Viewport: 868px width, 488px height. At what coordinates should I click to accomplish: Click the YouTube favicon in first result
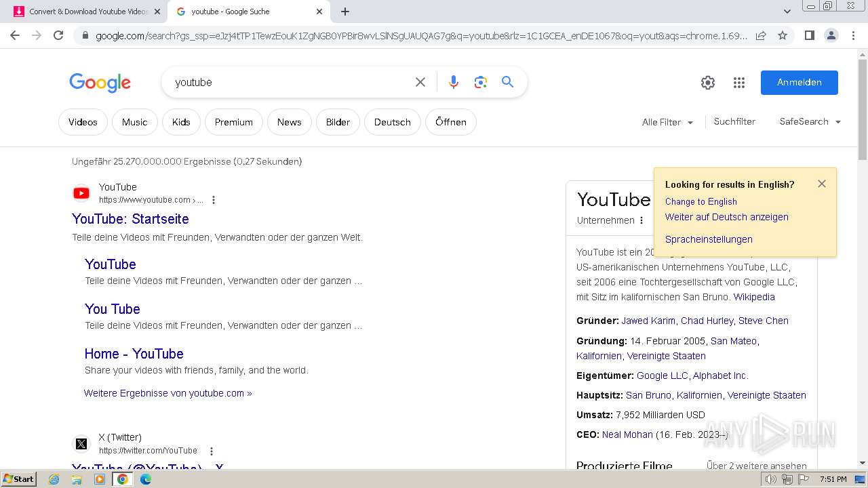[x=81, y=193]
